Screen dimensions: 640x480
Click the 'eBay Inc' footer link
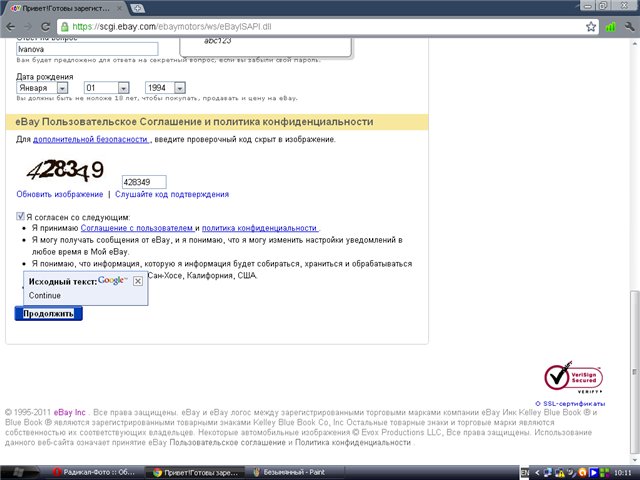[70, 412]
